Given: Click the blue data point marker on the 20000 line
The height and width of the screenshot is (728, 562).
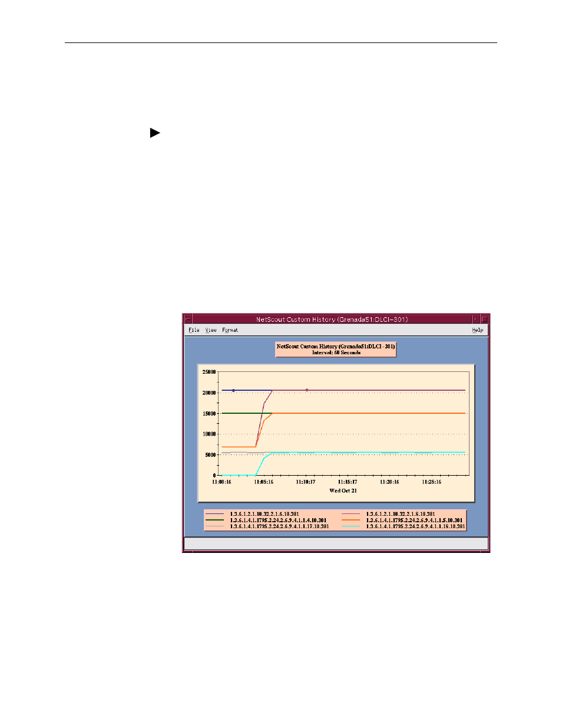Looking at the screenshot, I should click(233, 390).
